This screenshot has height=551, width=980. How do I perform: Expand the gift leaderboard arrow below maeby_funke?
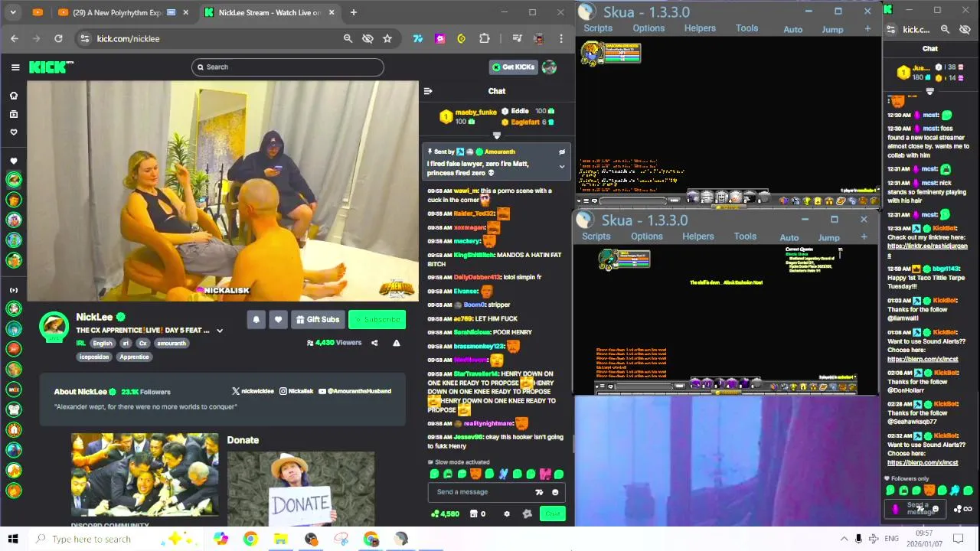(496, 135)
